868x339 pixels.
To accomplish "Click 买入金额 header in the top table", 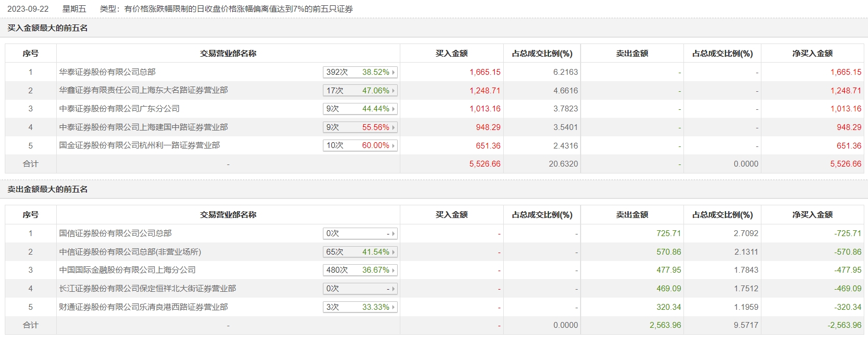I will pos(451,54).
